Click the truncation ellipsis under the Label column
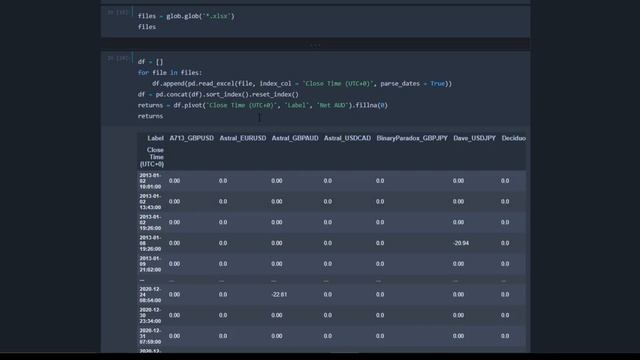Viewport: 640px width, 360px height. coord(142,280)
